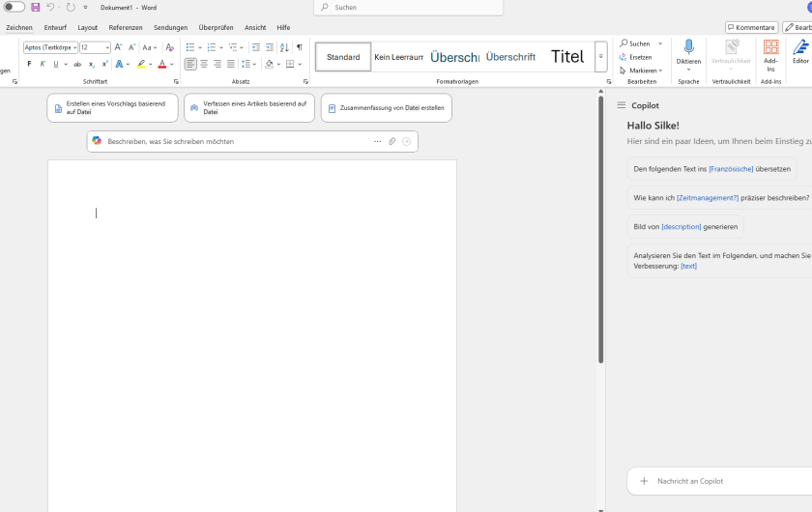Click the Undo arrow icon
The width and height of the screenshot is (812, 512).
[x=50, y=8]
